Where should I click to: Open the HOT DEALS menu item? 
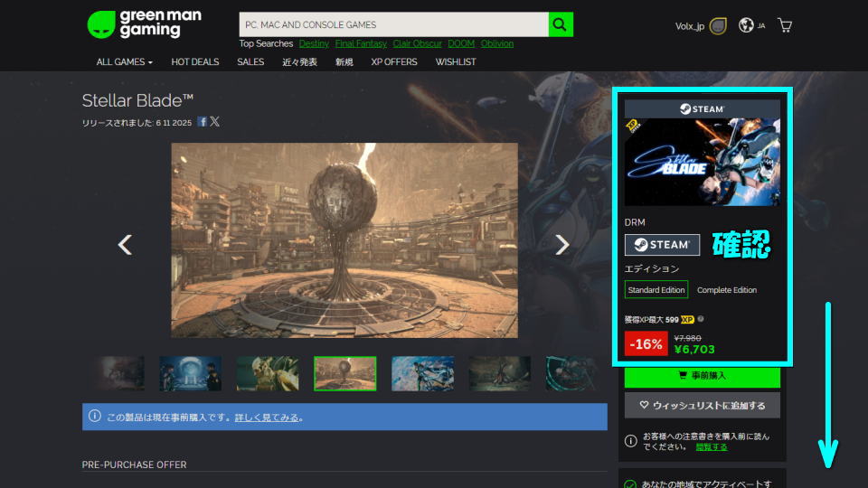195,62
